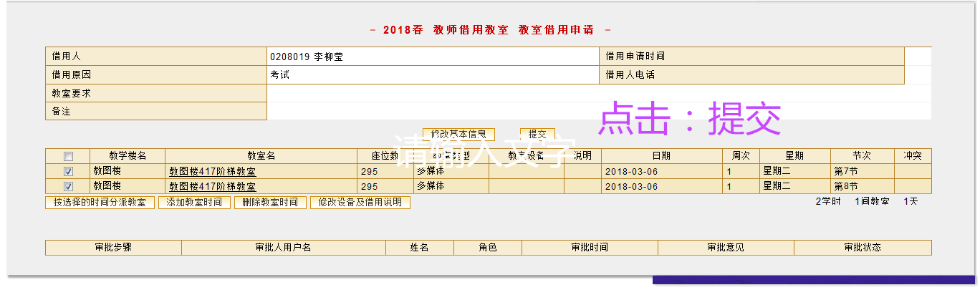The image size is (980, 305).
Task: Uncheck the checkbox for the 第8节 row
Action: [68, 187]
